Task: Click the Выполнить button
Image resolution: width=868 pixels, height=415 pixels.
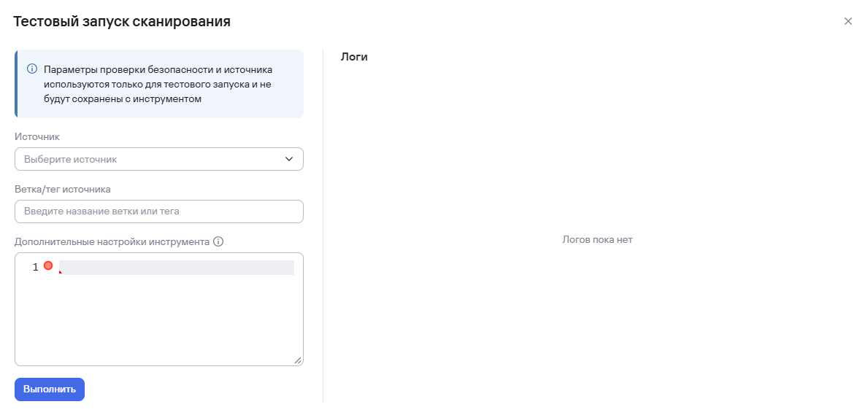Action: pyautogui.click(x=49, y=389)
